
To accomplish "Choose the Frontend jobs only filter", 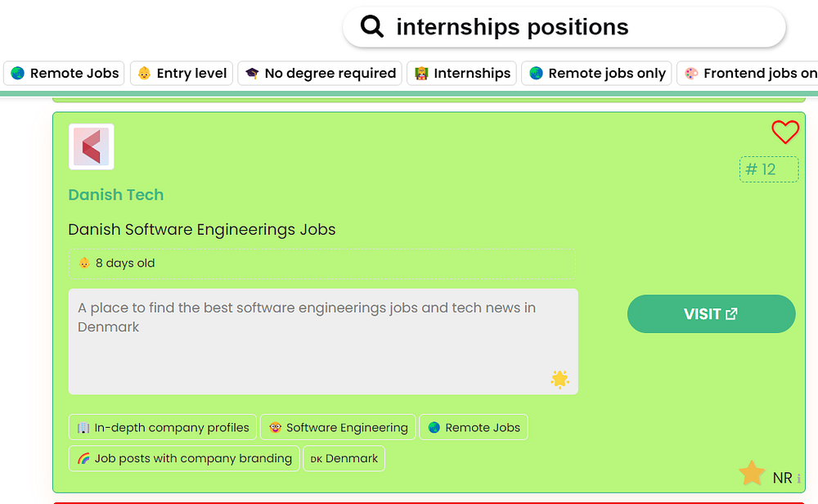I will [748, 74].
